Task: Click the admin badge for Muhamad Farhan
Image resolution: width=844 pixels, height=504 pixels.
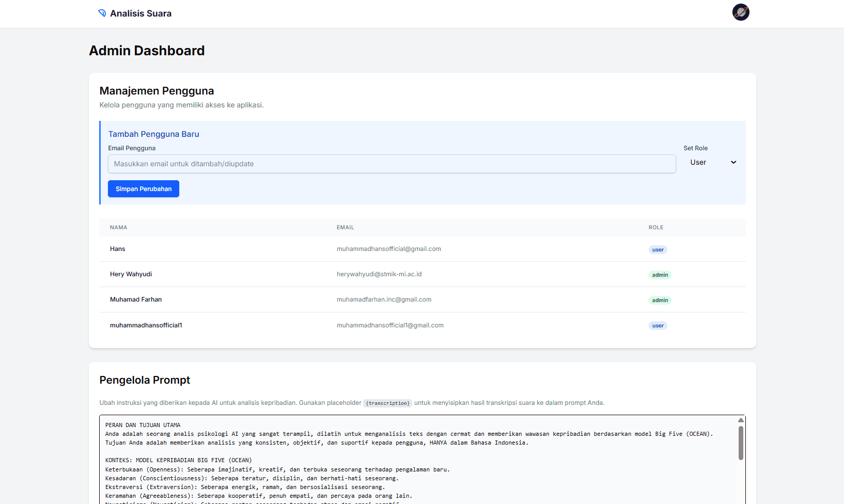Action: click(x=660, y=301)
